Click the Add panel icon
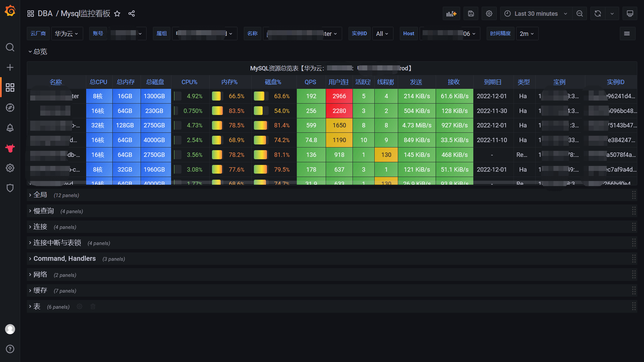 point(451,14)
